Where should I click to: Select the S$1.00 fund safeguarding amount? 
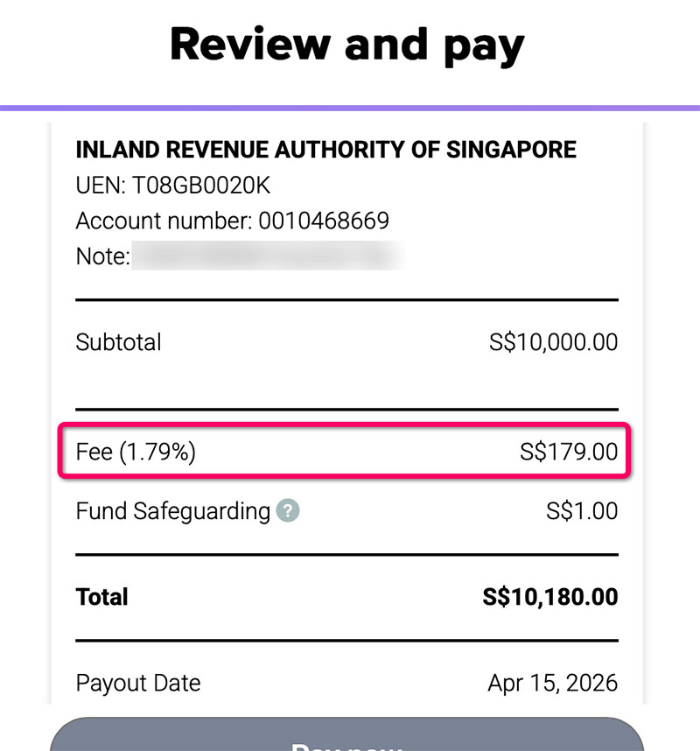pos(582,510)
